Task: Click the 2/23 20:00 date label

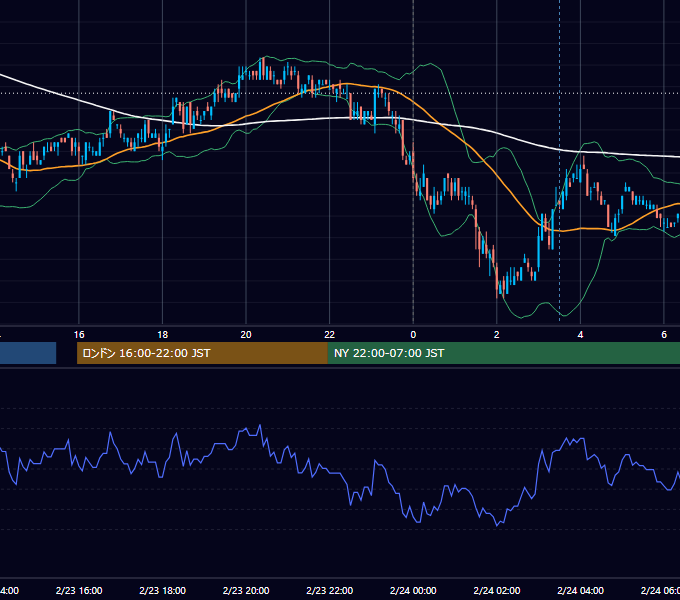Action: point(246,590)
